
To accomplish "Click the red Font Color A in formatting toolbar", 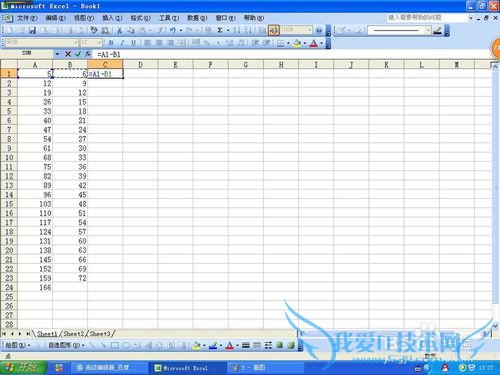I will click(x=313, y=43).
